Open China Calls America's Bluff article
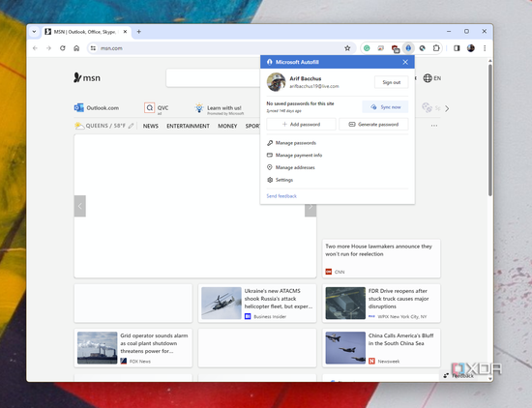Image resolution: width=532 pixels, height=408 pixels. (x=401, y=339)
